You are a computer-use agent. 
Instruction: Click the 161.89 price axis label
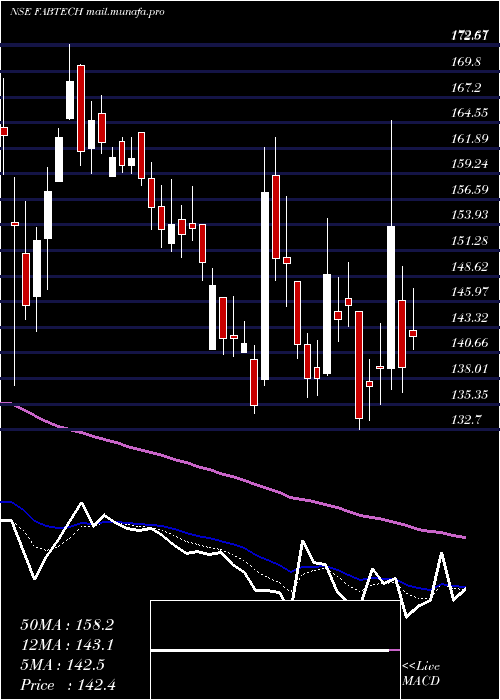pyautogui.click(x=469, y=139)
